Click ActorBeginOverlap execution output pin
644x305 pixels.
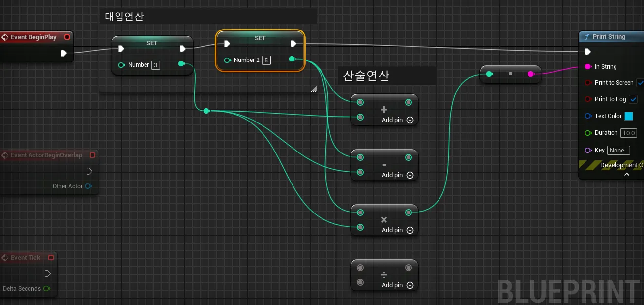[x=89, y=171]
